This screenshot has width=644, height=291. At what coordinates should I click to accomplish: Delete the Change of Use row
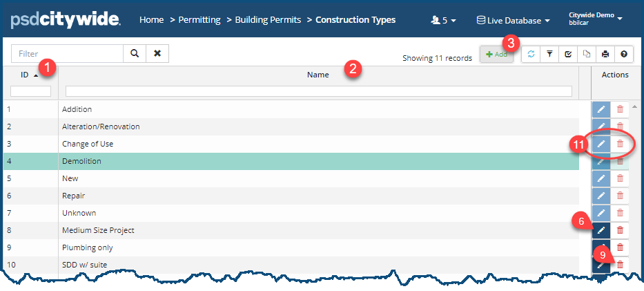(620, 144)
